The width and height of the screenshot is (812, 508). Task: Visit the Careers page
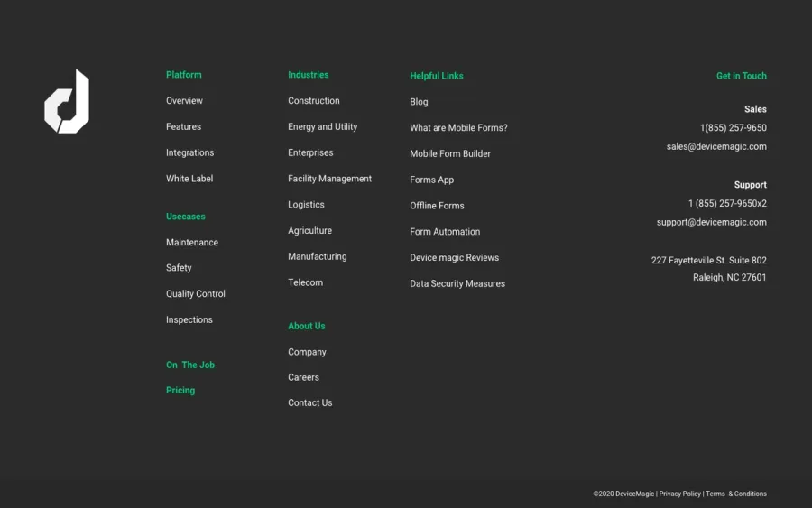tap(303, 377)
